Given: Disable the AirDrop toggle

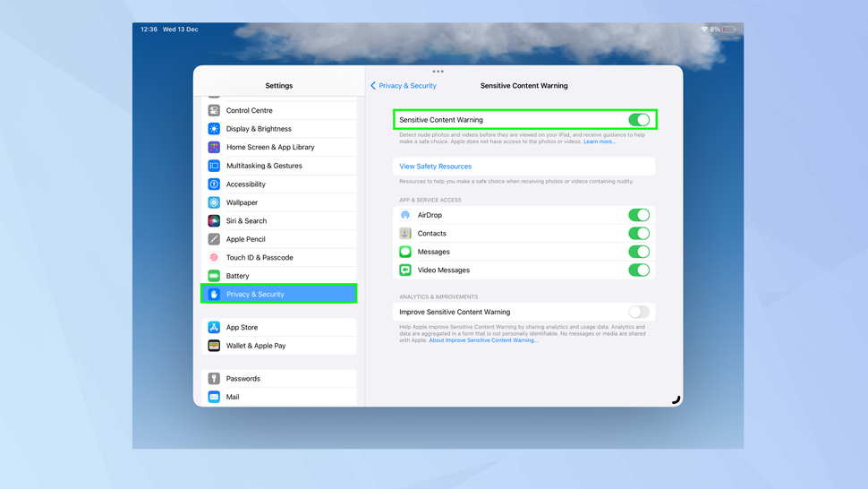Looking at the screenshot, I should pyautogui.click(x=639, y=215).
